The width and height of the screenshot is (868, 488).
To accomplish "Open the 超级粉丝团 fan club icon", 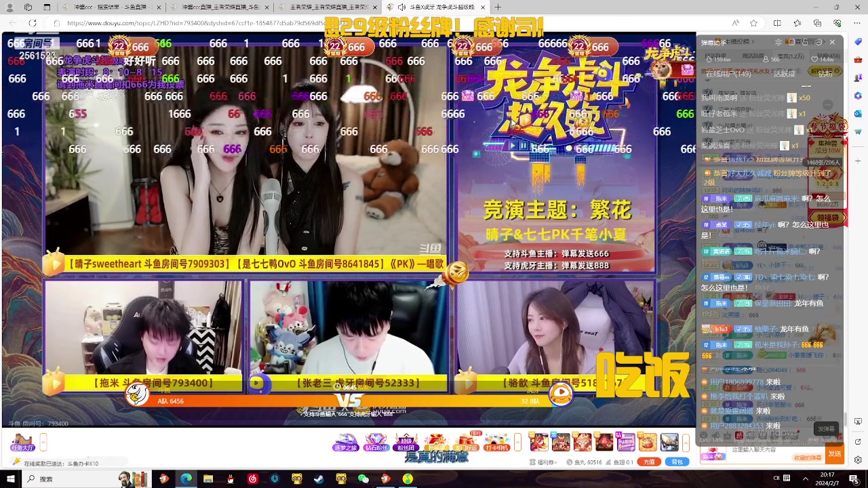I will tap(404, 441).
